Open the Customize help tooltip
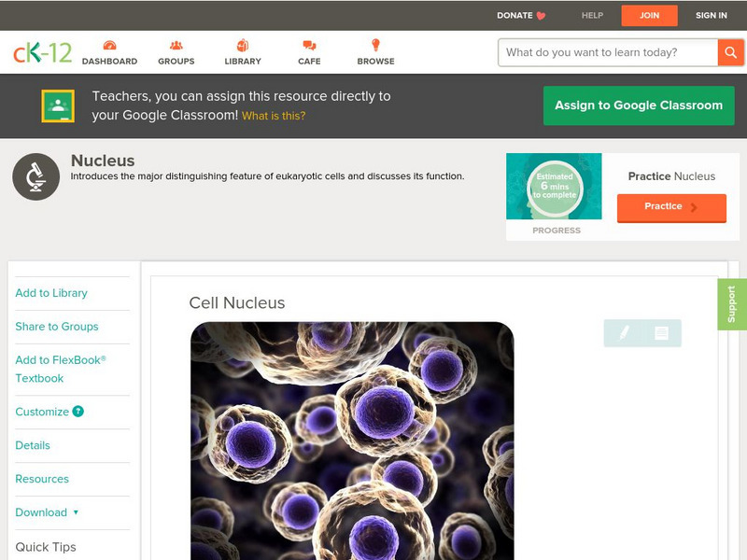Viewport: 747px width, 560px height. pos(78,412)
